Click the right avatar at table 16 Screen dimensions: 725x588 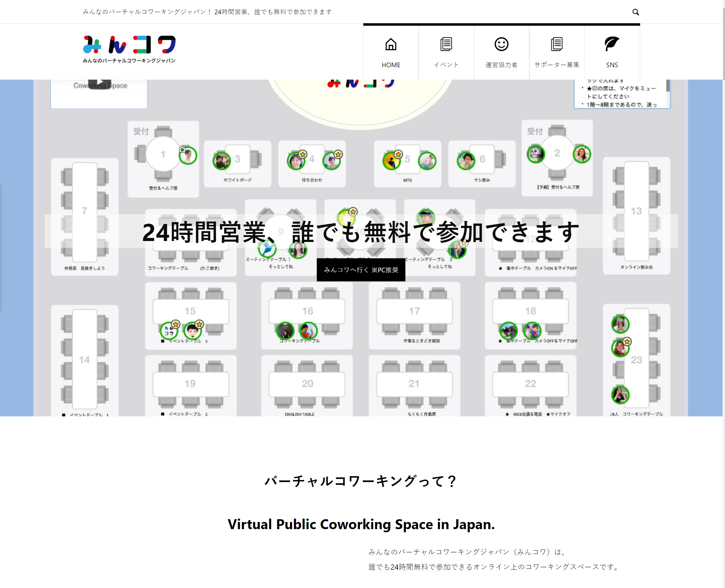pyautogui.click(x=308, y=331)
